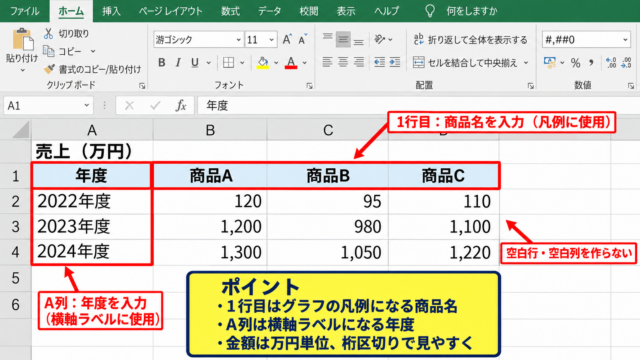Select row 3 header
This screenshot has width=640, height=360.
[16, 227]
